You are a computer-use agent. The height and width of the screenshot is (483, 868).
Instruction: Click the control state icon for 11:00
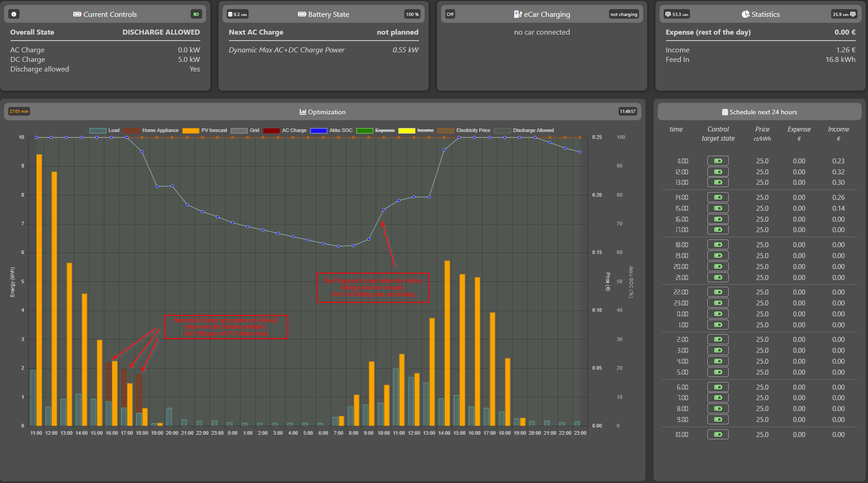click(718, 161)
